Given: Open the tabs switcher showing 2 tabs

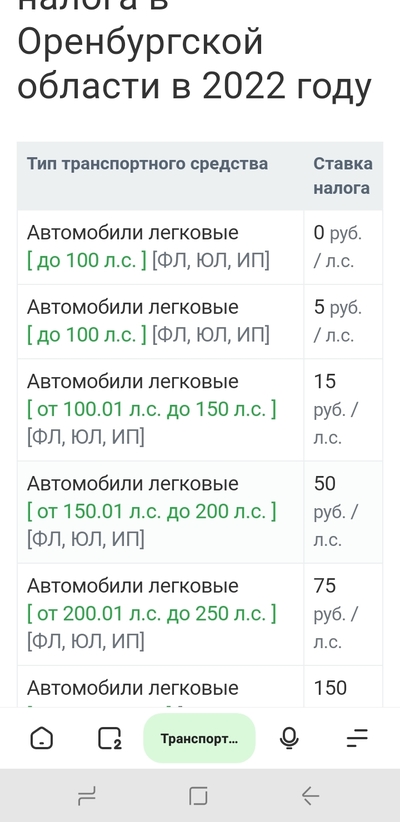Looking at the screenshot, I should point(110,738).
